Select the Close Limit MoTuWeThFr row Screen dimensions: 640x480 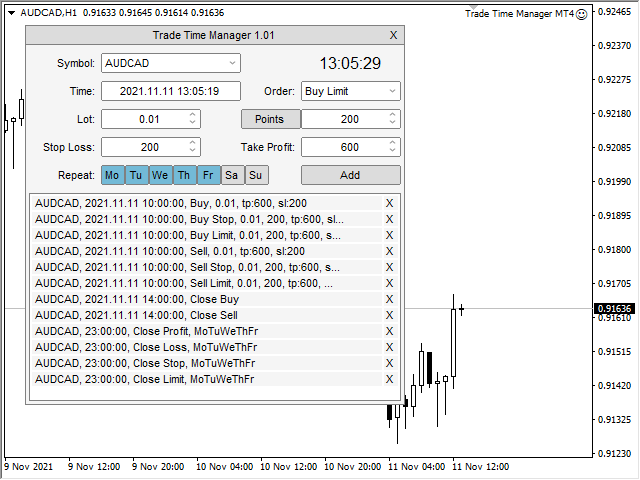pyautogui.click(x=207, y=379)
